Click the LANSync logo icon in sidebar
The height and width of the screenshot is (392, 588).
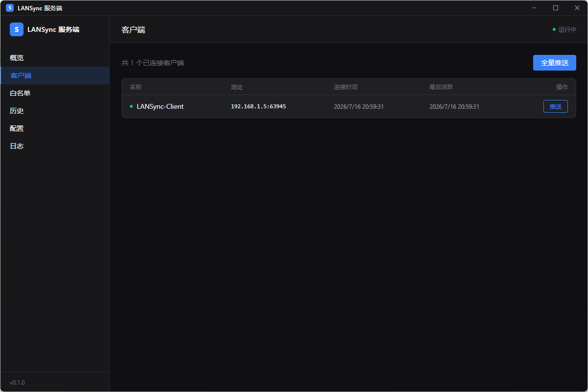[x=17, y=29]
